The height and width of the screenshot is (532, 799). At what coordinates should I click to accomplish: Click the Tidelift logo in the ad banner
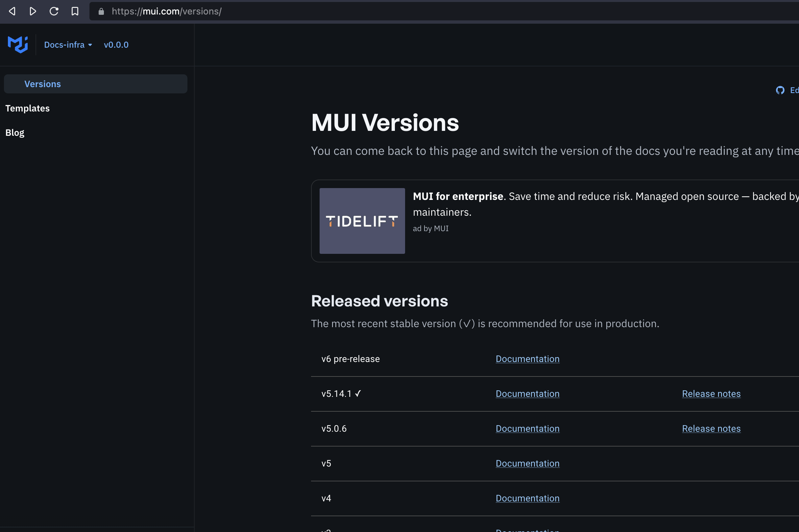(x=362, y=221)
